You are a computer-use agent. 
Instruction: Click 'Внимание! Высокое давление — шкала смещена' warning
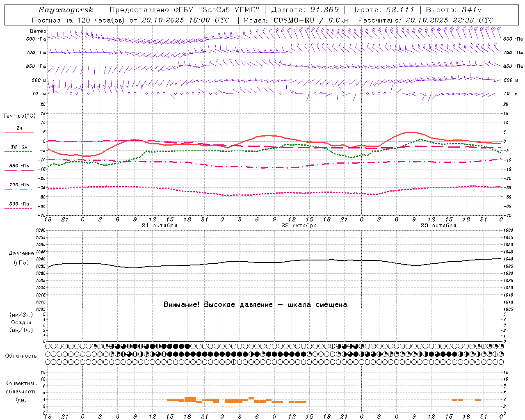point(256,305)
